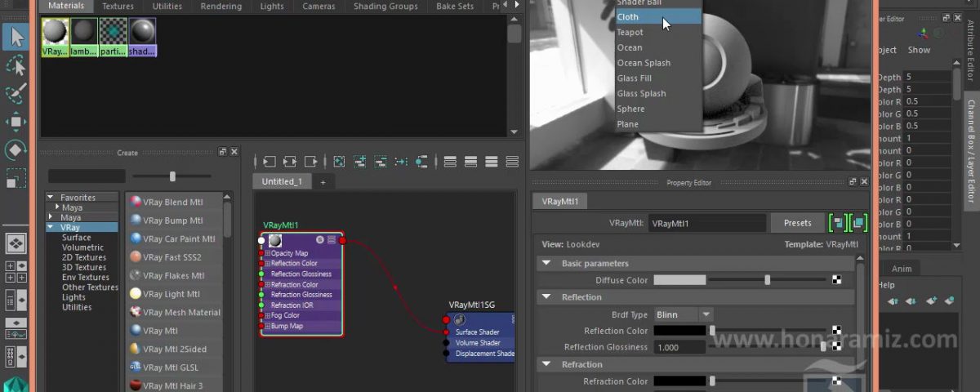Choose the Paint selection tool
The width and height of the screenshot is (980, 392).
(x=16, y=94)
